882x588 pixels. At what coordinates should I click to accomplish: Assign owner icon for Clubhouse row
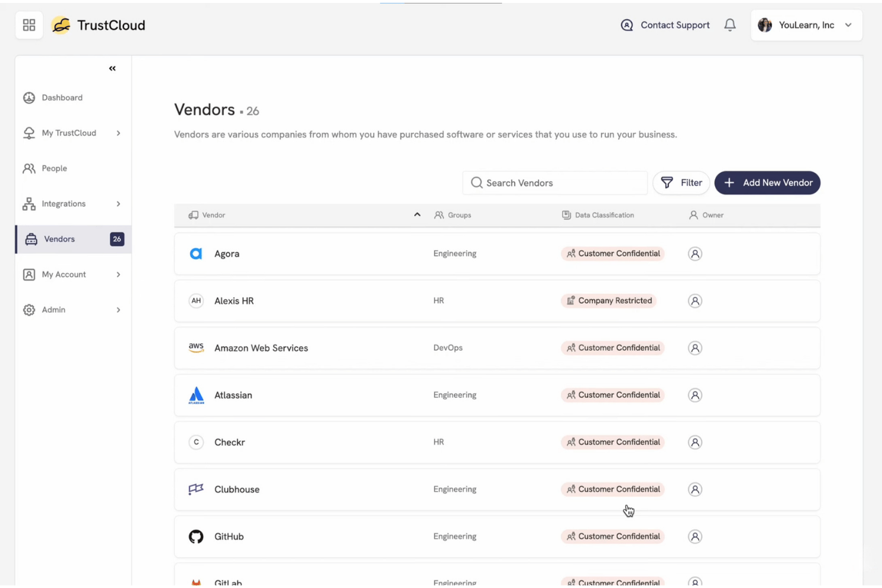(695, 489)
